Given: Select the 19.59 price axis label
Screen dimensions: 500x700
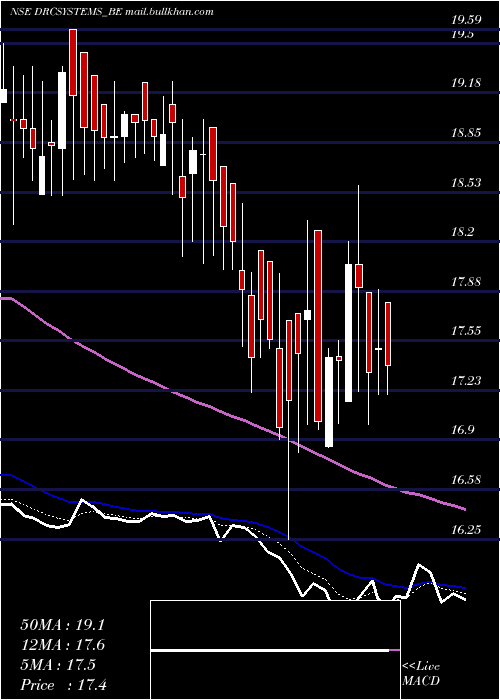Looking at the screenshot, I should [x=465, y=19].
